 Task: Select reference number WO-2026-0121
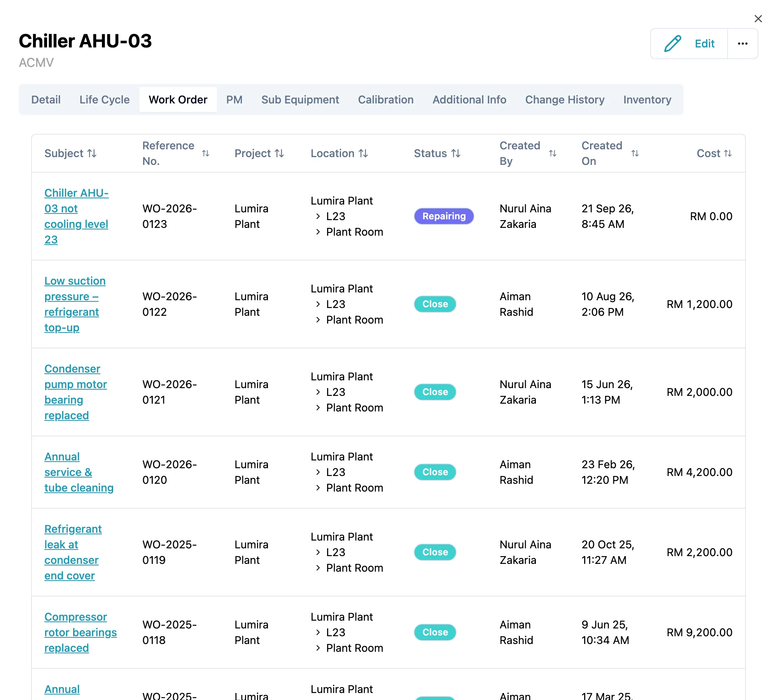pyautogui.click(x=170, y=392)
